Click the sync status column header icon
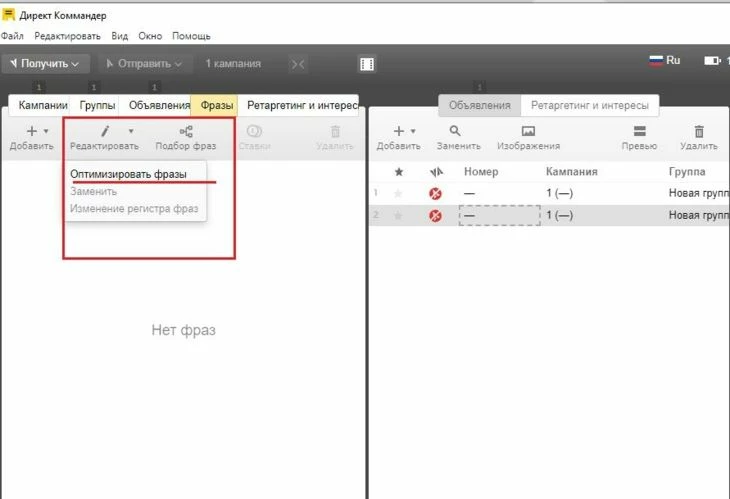 tap(436, 172)
